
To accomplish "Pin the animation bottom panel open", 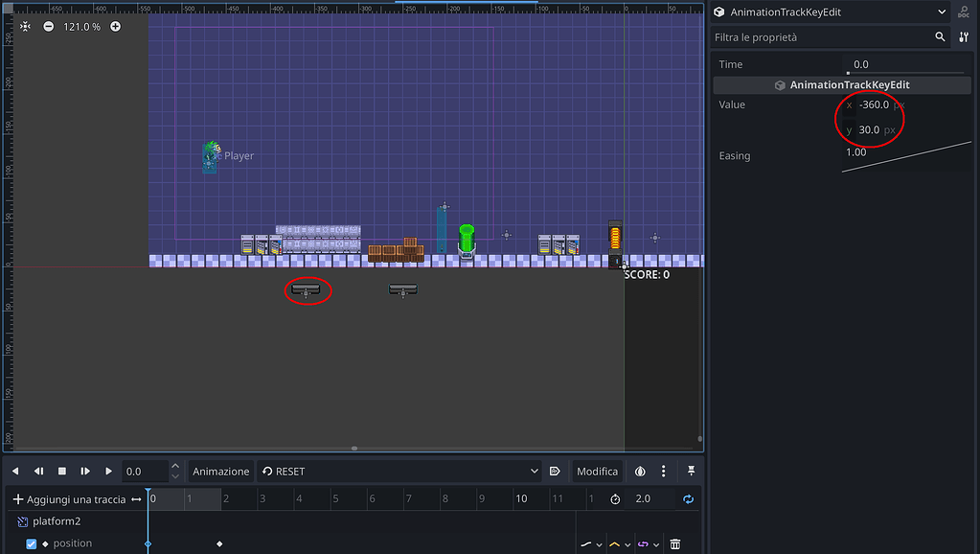I will click(x=690, y=471).
